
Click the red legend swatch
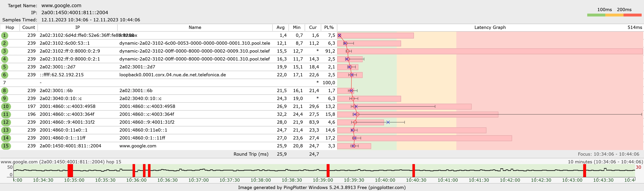coord(633,15)
